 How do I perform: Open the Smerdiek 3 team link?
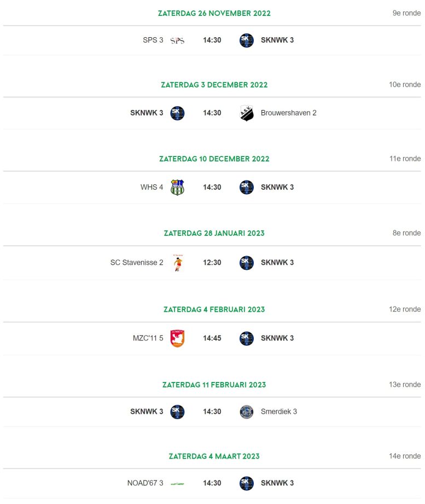279,412
